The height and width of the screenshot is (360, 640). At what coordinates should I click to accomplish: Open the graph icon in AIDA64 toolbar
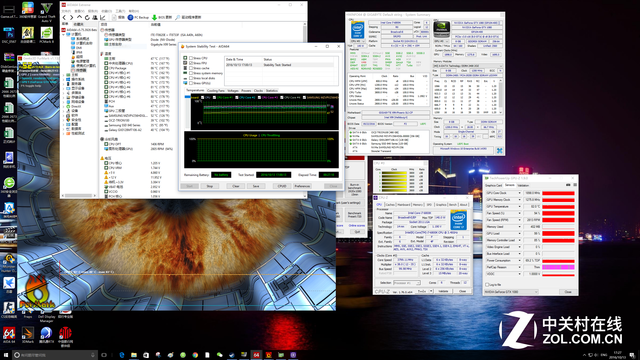click(x=102, y=18)
